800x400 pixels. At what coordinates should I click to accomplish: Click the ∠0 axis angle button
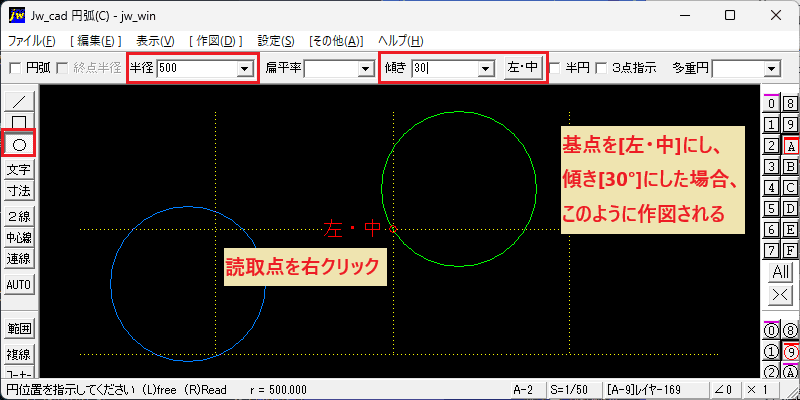point(724,389)
